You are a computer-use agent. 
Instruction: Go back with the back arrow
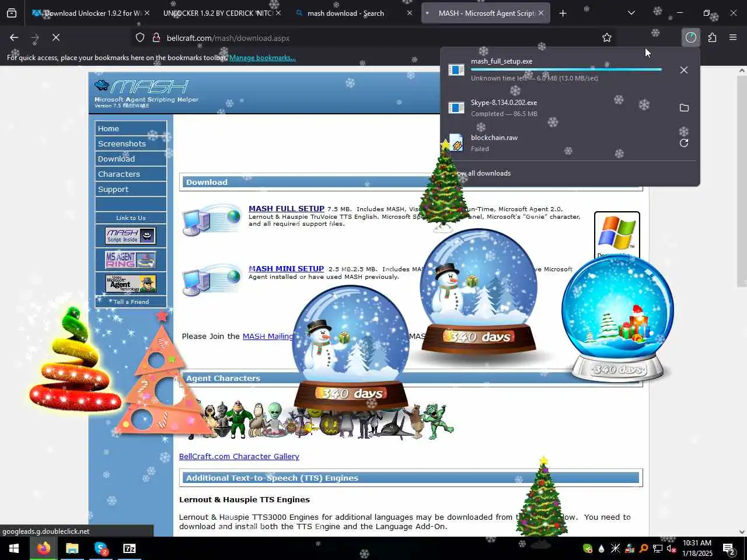point(14,37)
